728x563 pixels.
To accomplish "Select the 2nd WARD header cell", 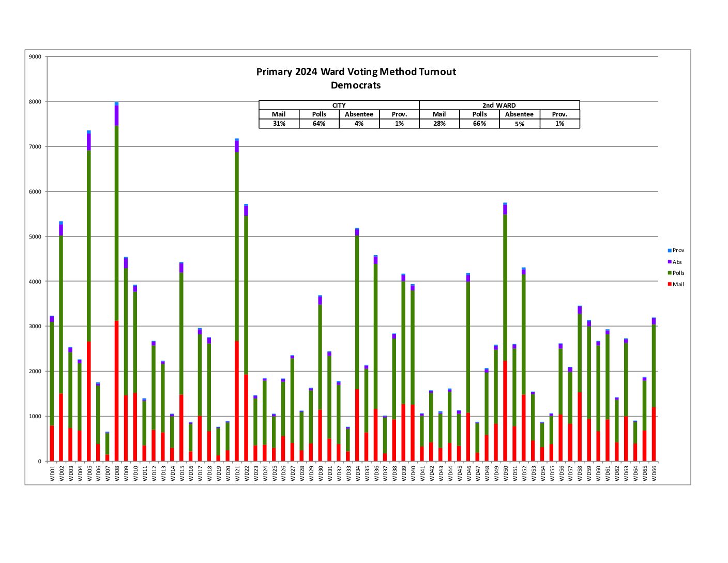I will click(x=499, y=105).
